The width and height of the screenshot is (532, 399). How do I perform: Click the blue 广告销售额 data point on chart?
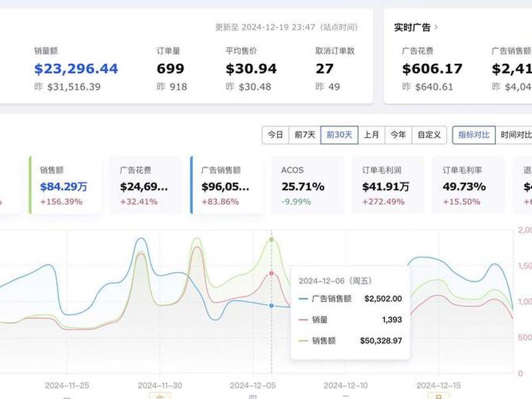coord(271,306)
